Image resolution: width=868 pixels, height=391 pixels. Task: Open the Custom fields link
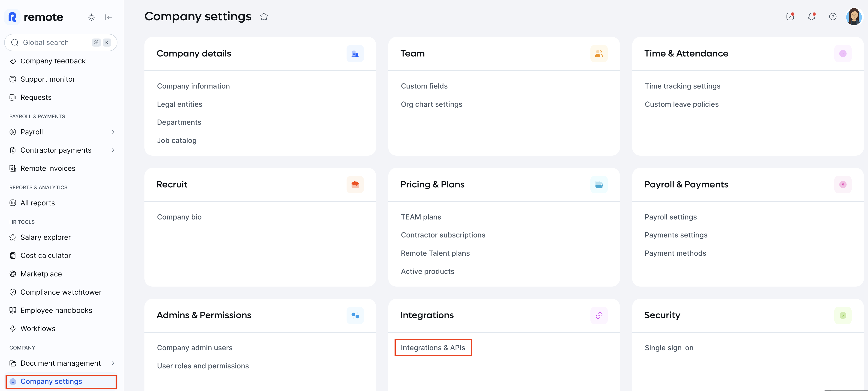[x=424, y=86]
